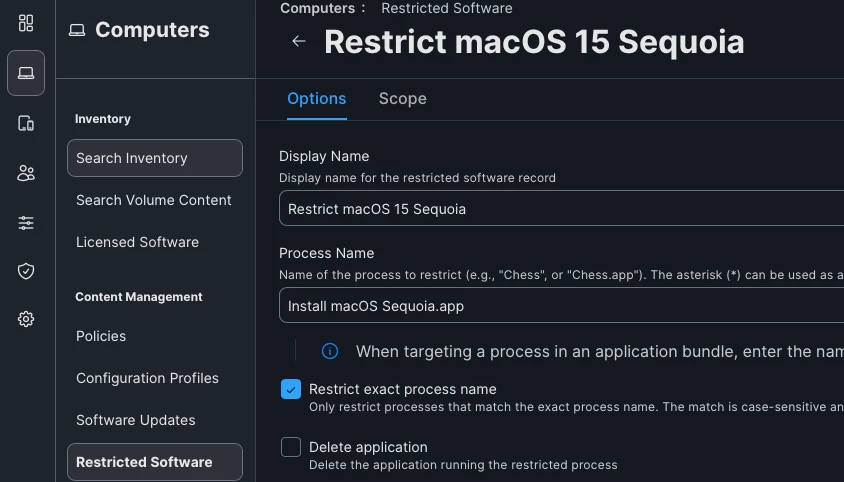Enable the Delete application checkbox
844x482 pixels.
[x=291, y=447]
